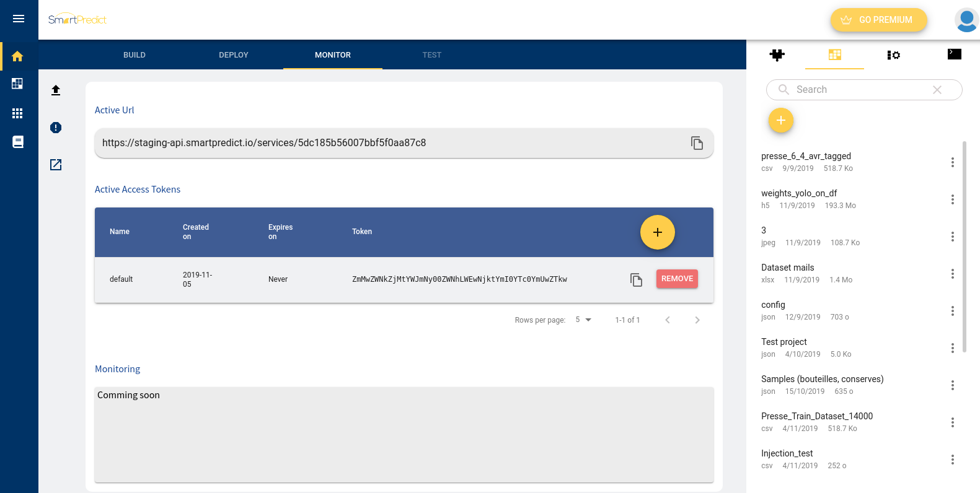Open options for Samples (bouteilles, conserves)
Viewport: 980px width, 493px height.
(952, 385)
